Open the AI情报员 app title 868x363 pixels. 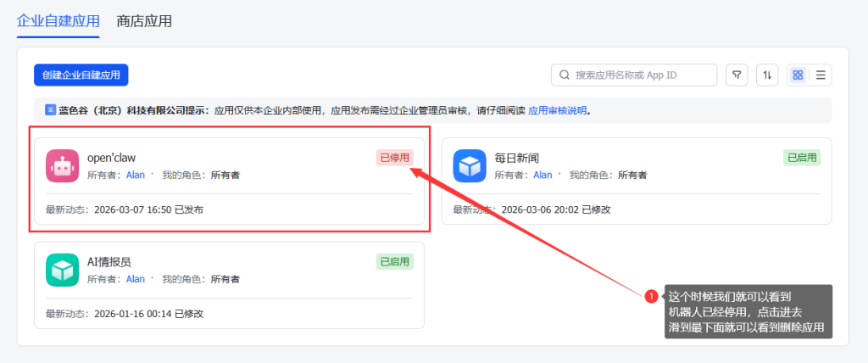(x=109, y=262)
